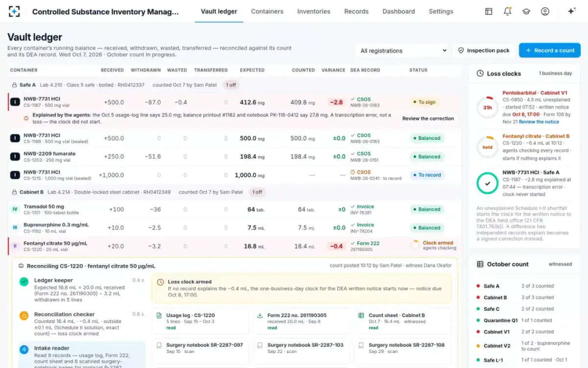
Task: Click the Schedule IV badge on the Tramadol row
Action: (x=15, y=210)
